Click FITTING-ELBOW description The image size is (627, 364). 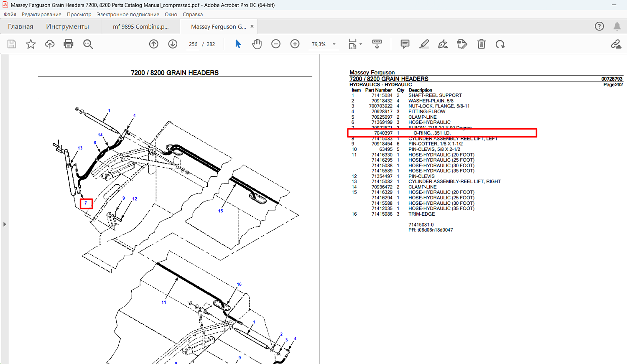click(427, 112)
